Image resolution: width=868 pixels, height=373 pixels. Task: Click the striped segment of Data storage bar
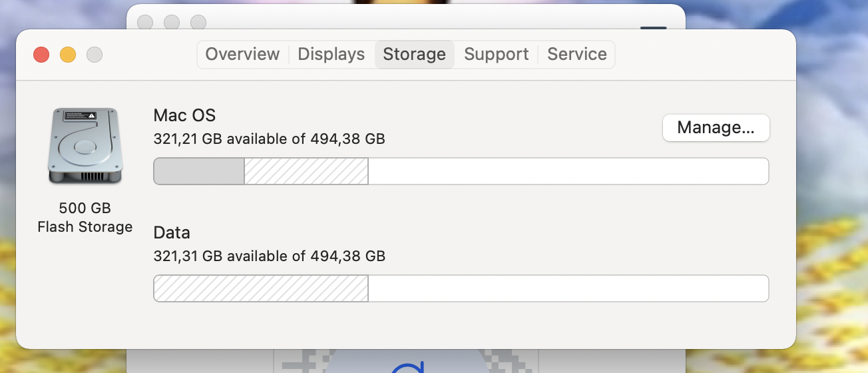pyautogui.click(x=261, y=288)
